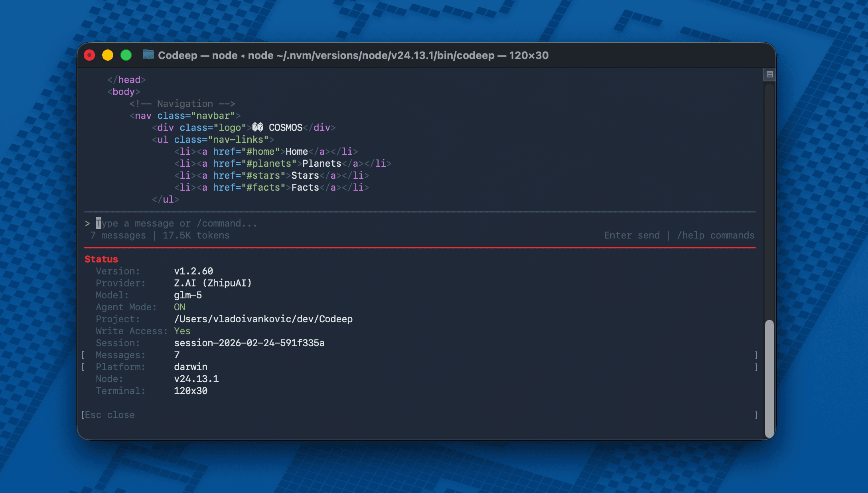The height and width of the screenshot is (493, 868).
Task: Click the page icon at the terminal's top-right corner
Action: (769, 74)
